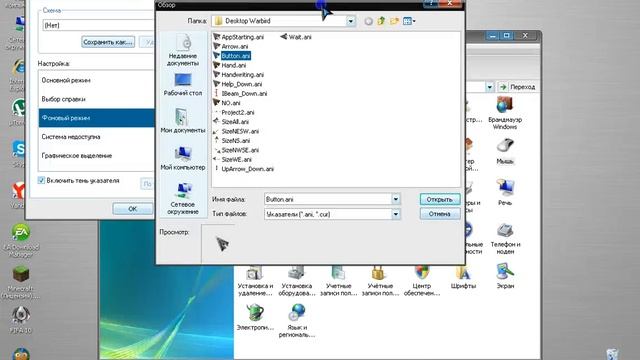
Task: Open Сетевое окружение place
Action: [x=183, y=198]
